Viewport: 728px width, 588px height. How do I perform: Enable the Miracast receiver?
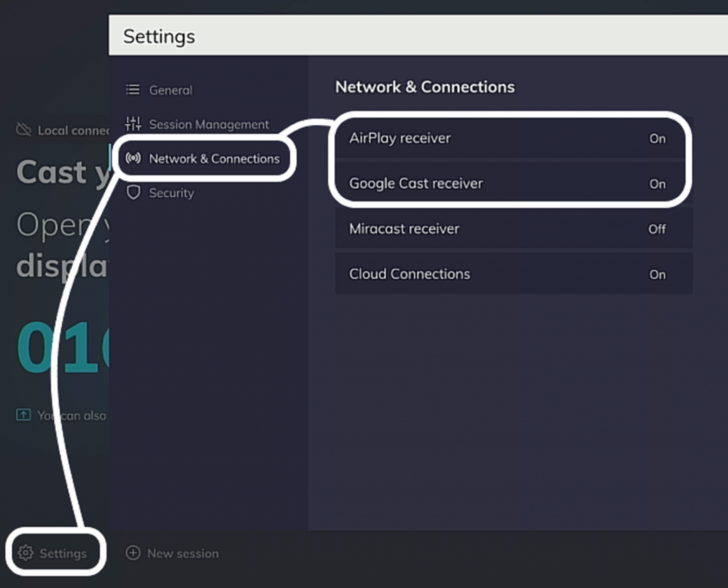pyautogui.click(x=656, y=229)
